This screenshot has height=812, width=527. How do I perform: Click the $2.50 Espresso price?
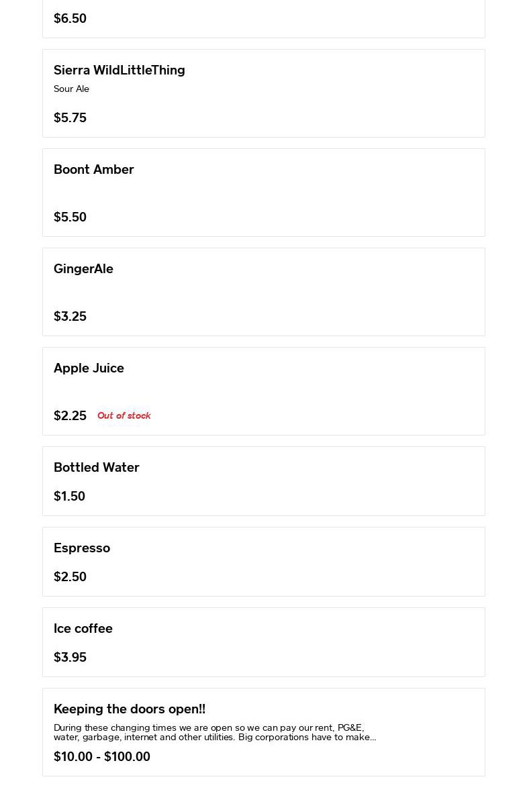pos(70,576)
